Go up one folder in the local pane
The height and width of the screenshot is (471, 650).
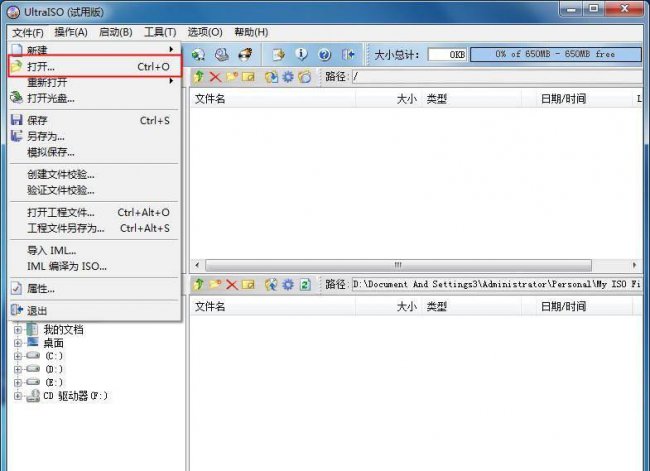pos(199,284)
